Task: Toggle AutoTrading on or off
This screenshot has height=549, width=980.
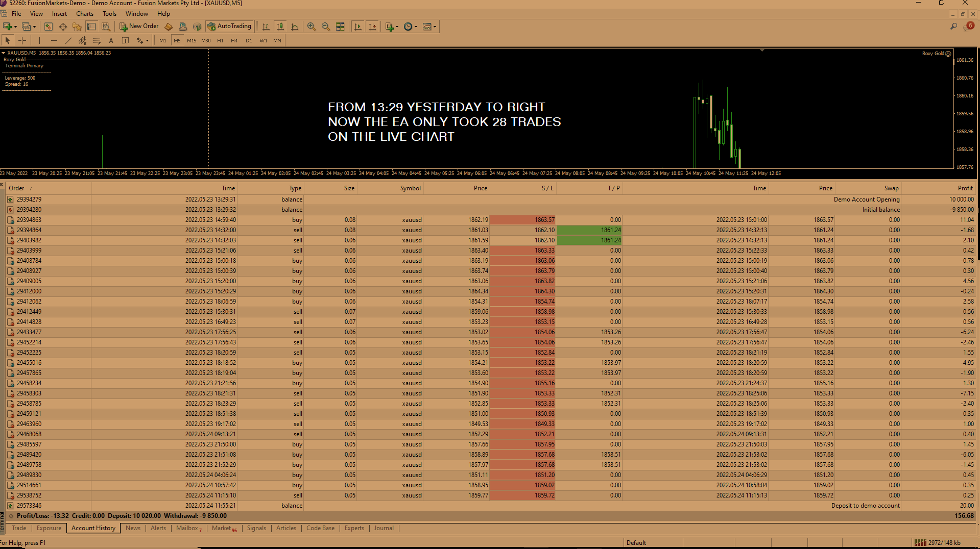Action: click(229, 27)
